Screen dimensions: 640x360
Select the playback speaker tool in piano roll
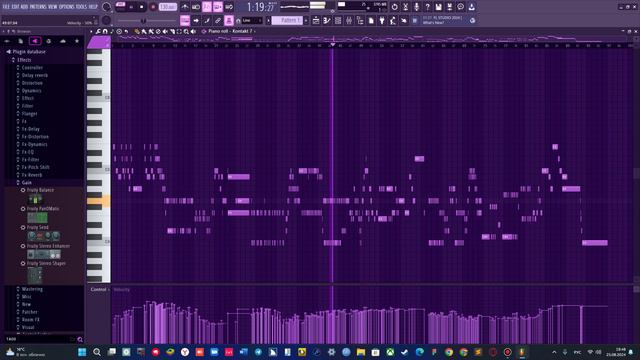[193, 31]
